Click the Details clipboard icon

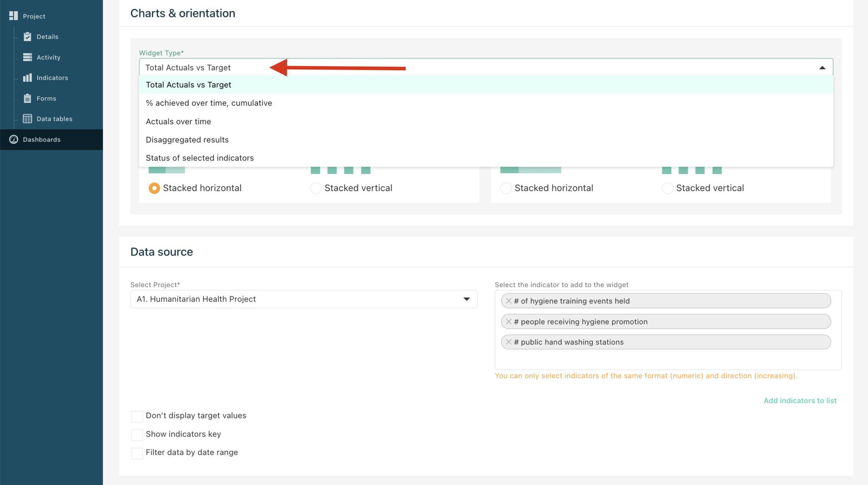[x=28, y=36]
